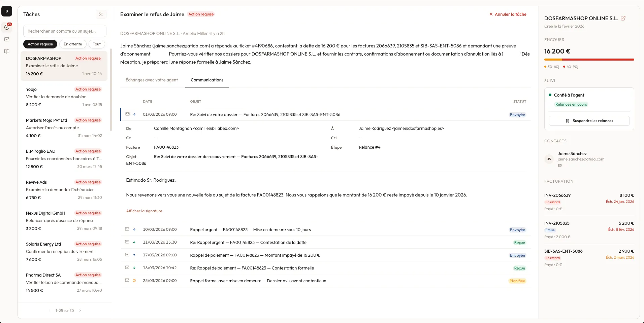Click envelope icon on 10/03/2026 email row

(x=127, y=229)
